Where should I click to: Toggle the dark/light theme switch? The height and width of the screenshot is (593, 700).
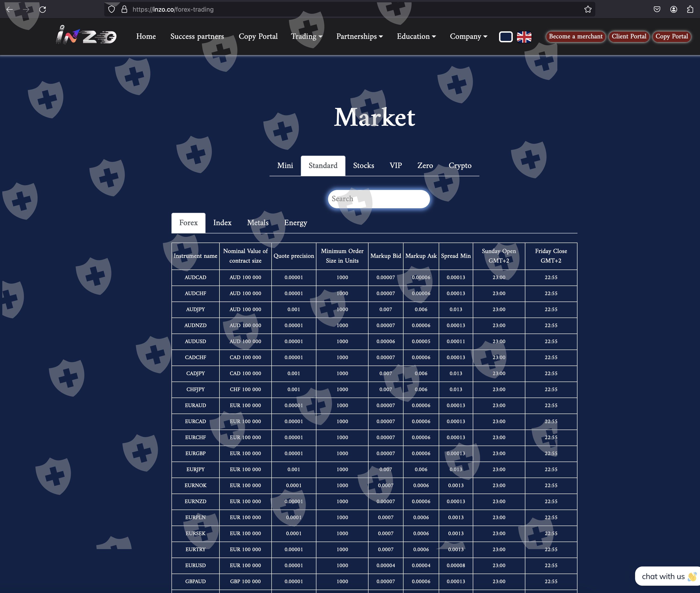point(505,37)
